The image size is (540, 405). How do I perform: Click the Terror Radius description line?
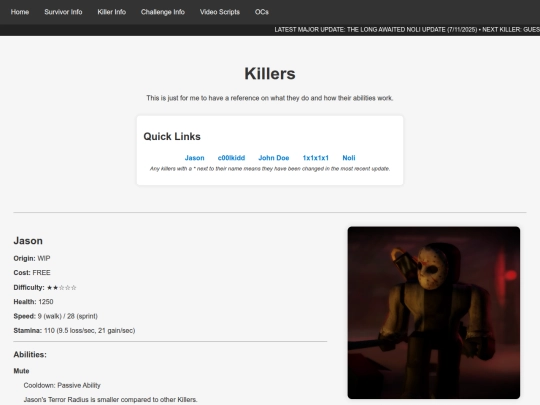pos(110,399)
